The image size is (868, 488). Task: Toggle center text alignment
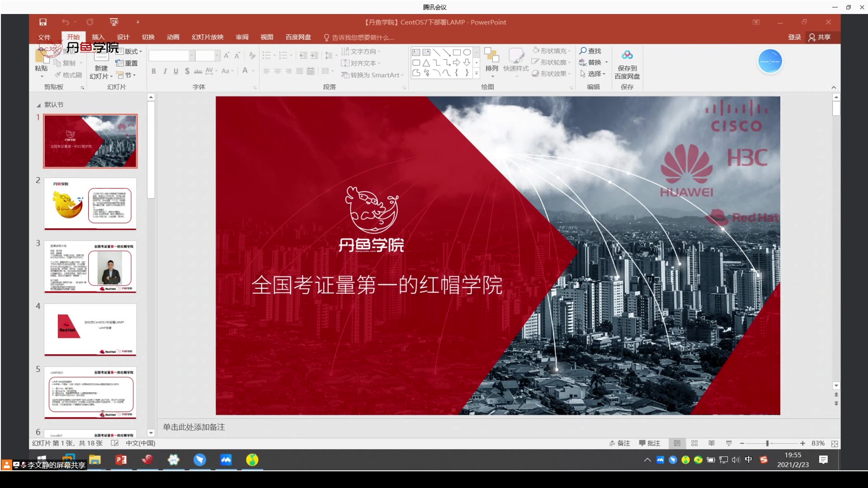(x=277, y=71)
